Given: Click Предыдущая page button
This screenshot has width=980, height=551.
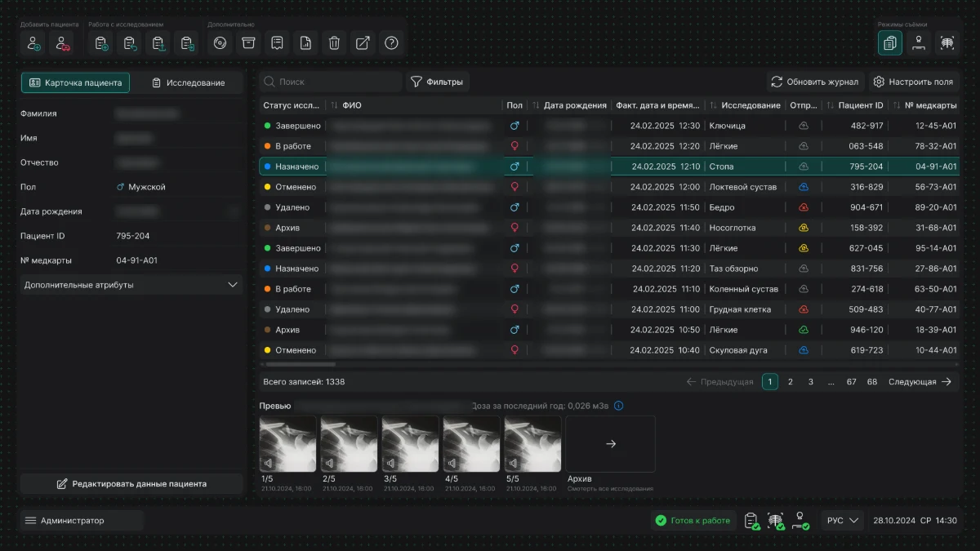Looking at the screenshot, I should tap(719, 382).
